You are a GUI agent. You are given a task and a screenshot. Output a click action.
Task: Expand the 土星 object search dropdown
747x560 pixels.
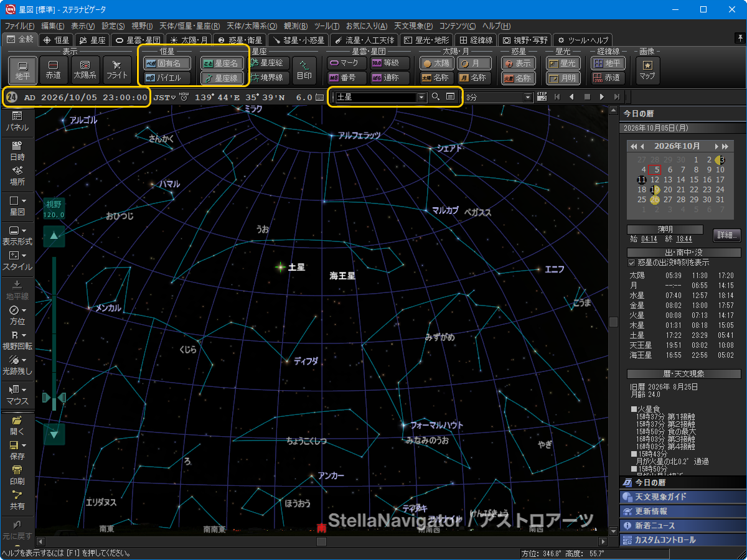pyautogui.click(x=421, y=97)
